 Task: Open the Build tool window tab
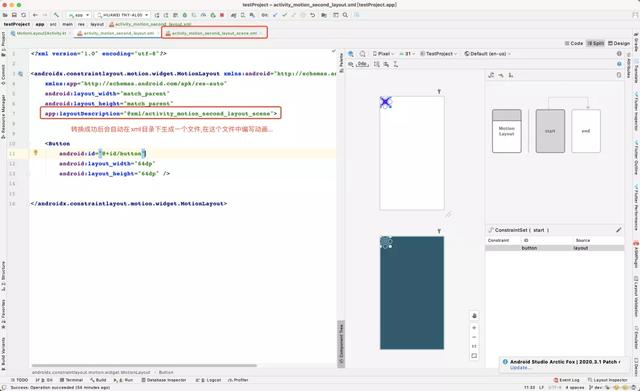click(98, 380)
